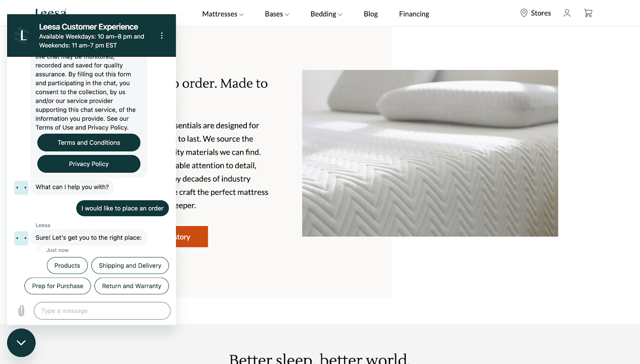Open the shopping cart icon

588,13
